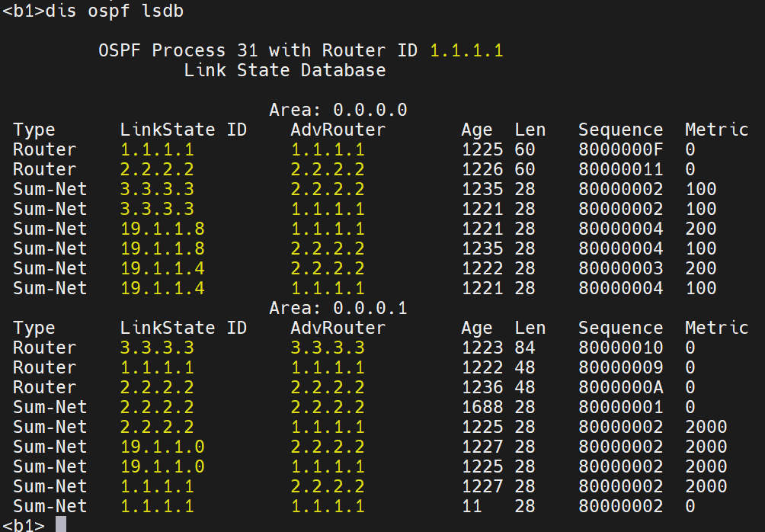The image size is (765, 532).
Task: Click the Sequence value 80000011
Action: 620,169
